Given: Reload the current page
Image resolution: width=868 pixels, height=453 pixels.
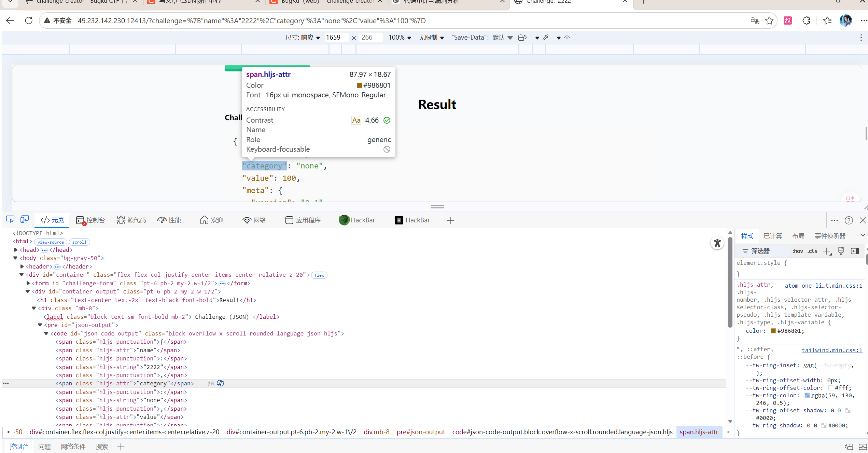Looking at the screenshot, I should [x=29, y=20].
